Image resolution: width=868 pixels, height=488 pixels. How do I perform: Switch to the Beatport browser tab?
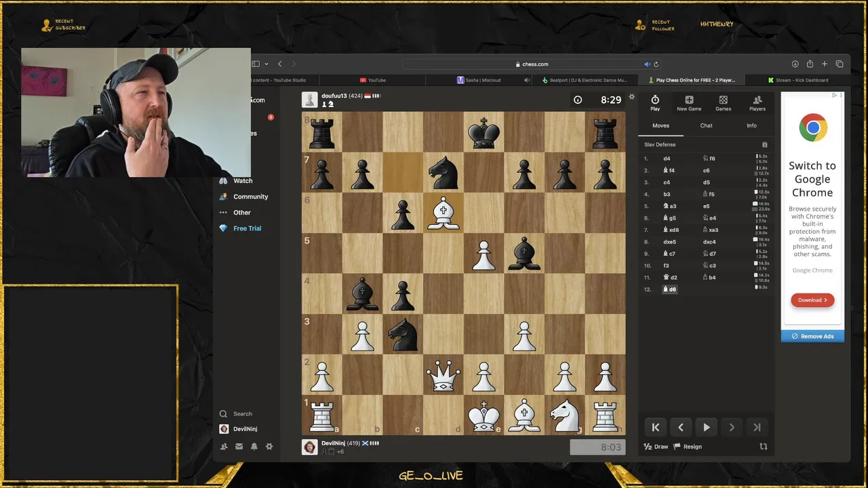click(585, 80)
